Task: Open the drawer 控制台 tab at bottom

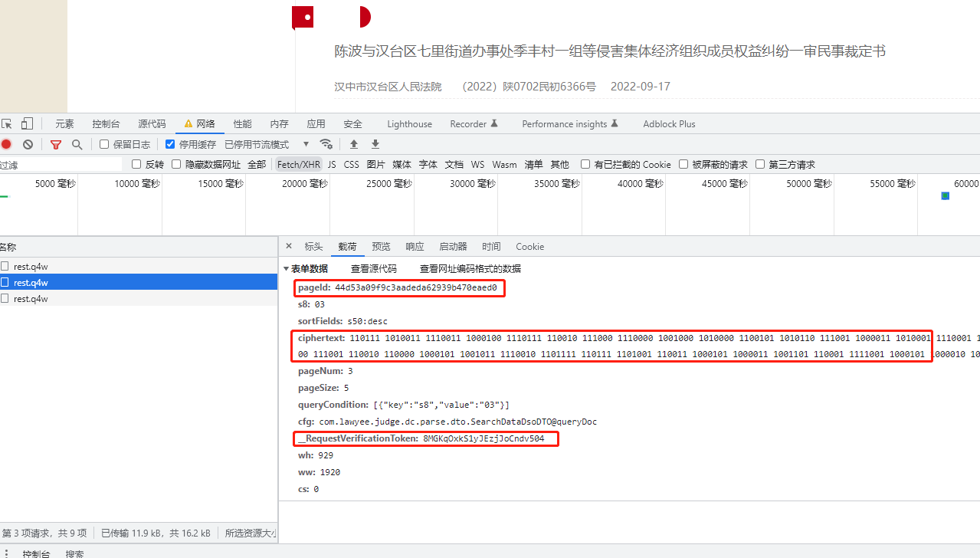Action: click(x=36, y=553)
